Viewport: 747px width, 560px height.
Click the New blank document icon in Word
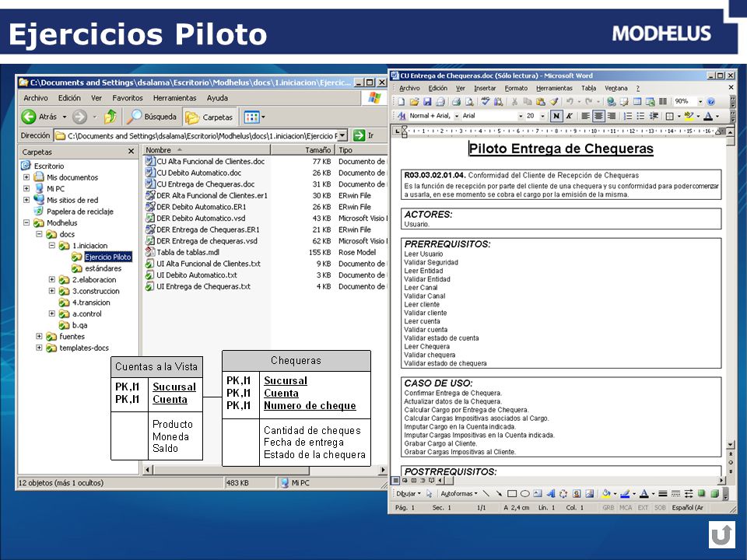click(x=402, y=101)
